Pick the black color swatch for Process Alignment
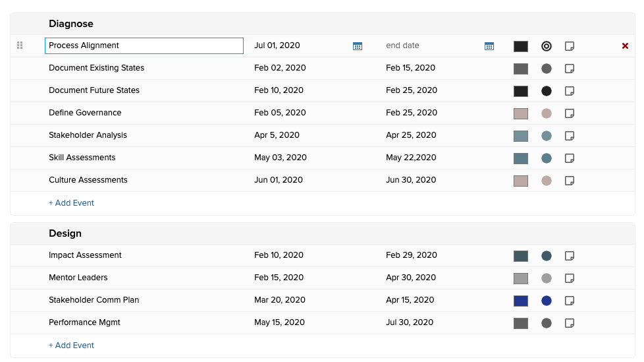The width and height of the screenshot is (644, 362). (x=521, y=46)
